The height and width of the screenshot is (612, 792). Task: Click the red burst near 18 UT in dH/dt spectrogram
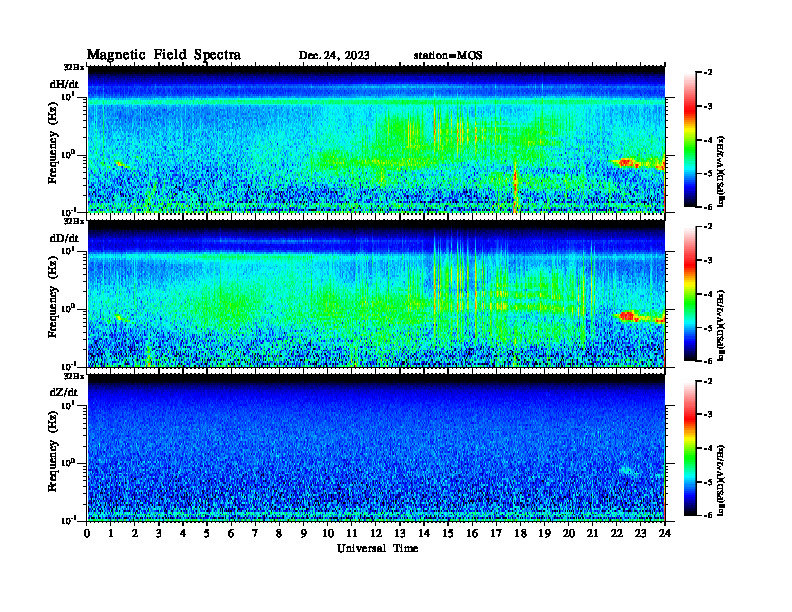click(x=515, y=189)
